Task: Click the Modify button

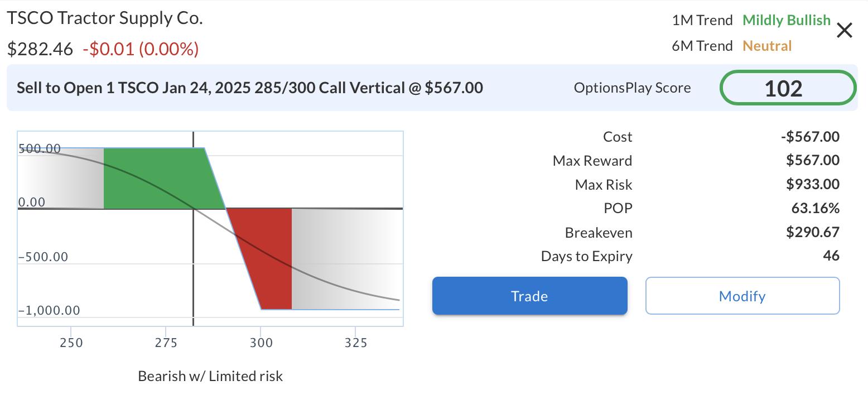Action: (742, 296)
